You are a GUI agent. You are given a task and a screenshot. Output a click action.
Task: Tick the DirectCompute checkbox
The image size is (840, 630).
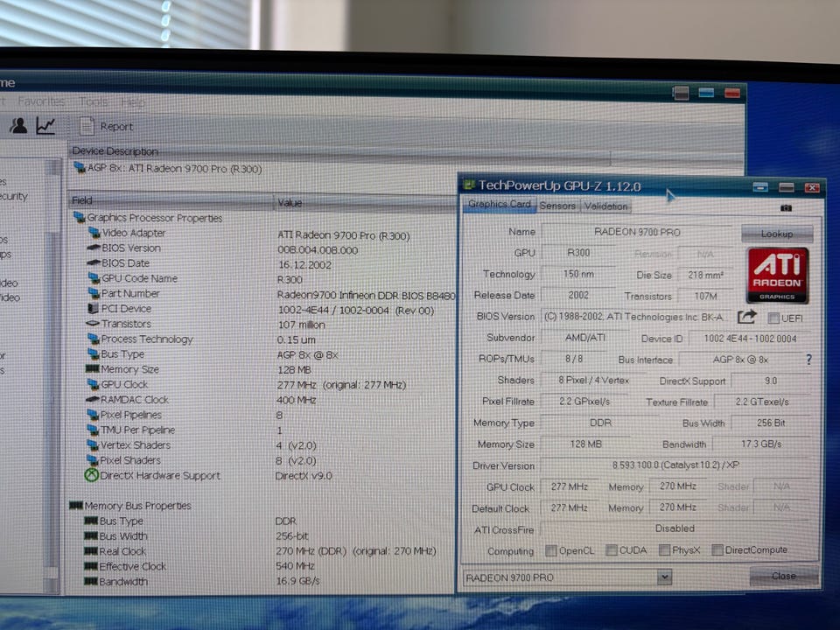click(x=717, y=549)
